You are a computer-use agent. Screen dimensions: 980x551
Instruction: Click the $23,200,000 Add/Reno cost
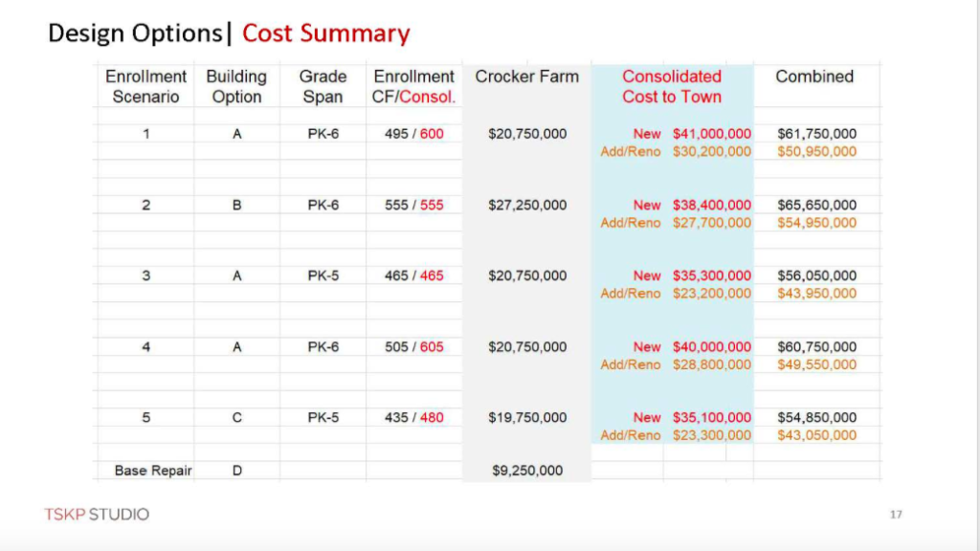[712, 294]
